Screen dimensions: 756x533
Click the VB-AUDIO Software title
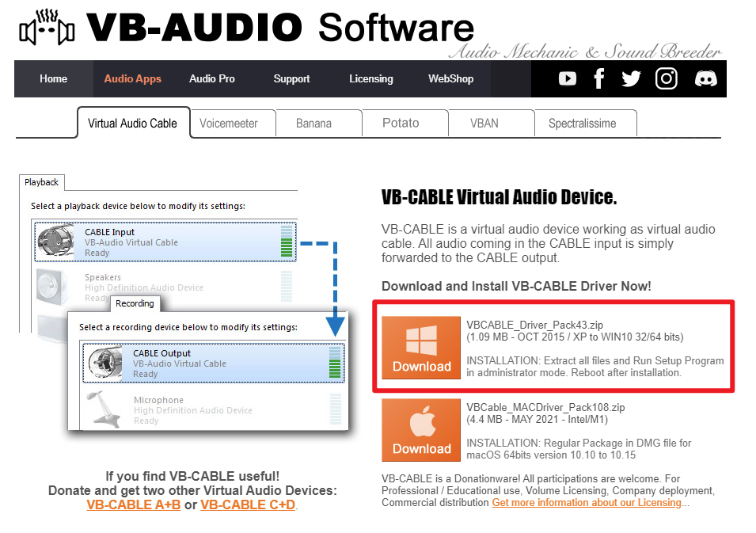point(280,28)
